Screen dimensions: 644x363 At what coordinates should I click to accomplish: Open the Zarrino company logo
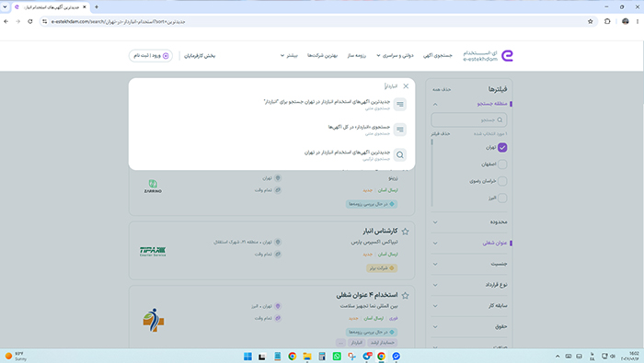click(x=153, y=187)
